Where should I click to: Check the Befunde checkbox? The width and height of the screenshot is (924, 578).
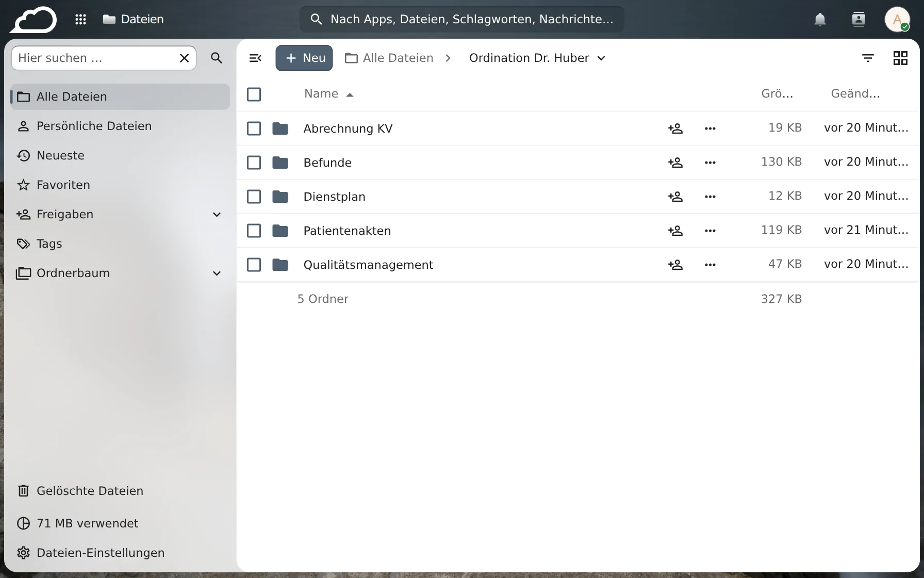coord(254,163)
